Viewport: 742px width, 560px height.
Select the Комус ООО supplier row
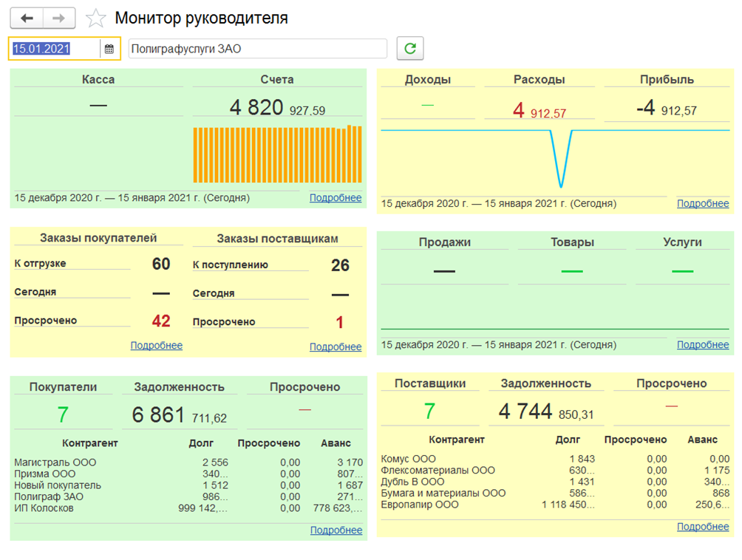click(x=409, y=459)
